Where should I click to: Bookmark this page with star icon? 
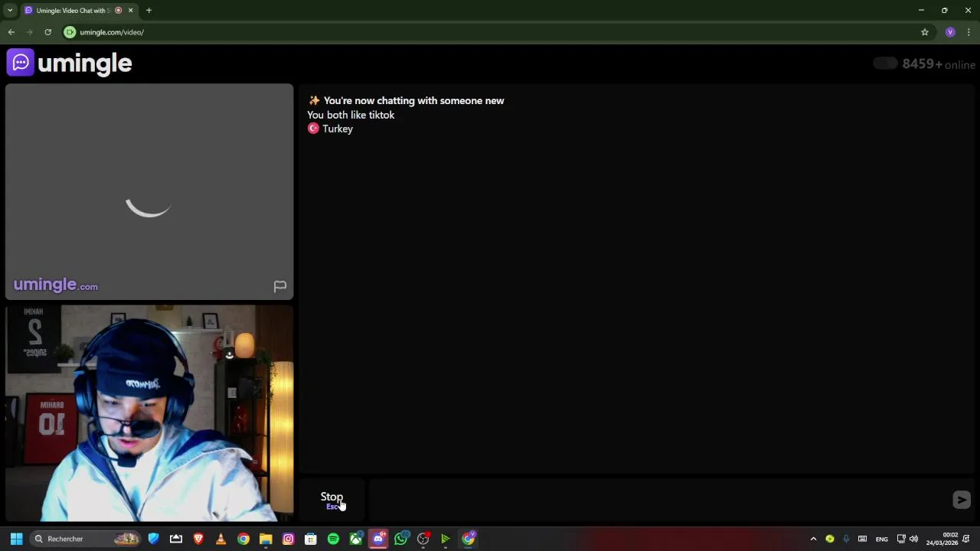[925, 32]
